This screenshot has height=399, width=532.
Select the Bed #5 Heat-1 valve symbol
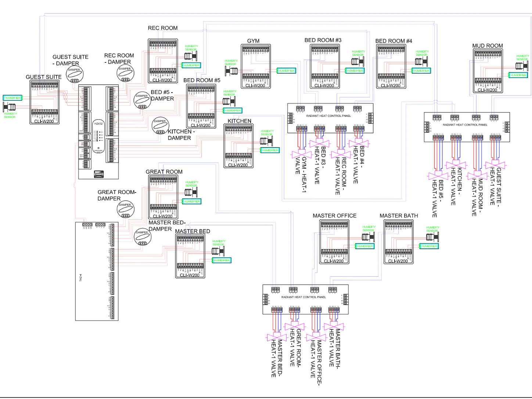click(x=438, y=175)
